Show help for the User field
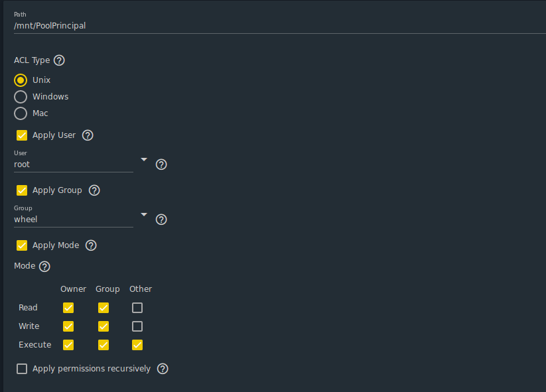The width and height of the screenshot is (546, 392). click(x=161, y=164)
